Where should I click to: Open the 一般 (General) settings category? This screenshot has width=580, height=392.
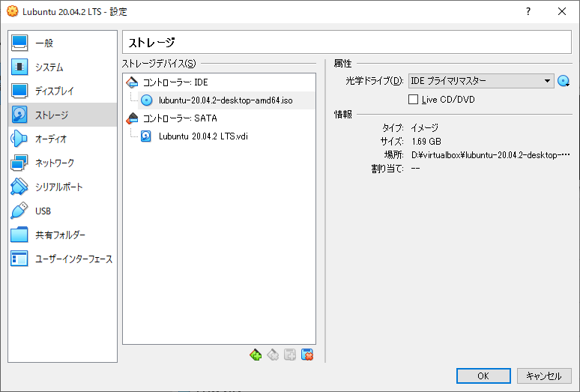(62, 43)
